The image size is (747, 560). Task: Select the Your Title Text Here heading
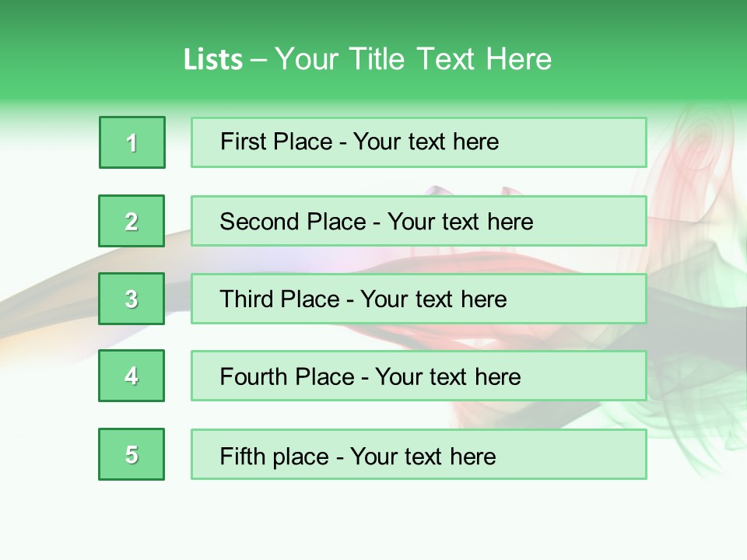pyautogui.click(x=413, y=59)
